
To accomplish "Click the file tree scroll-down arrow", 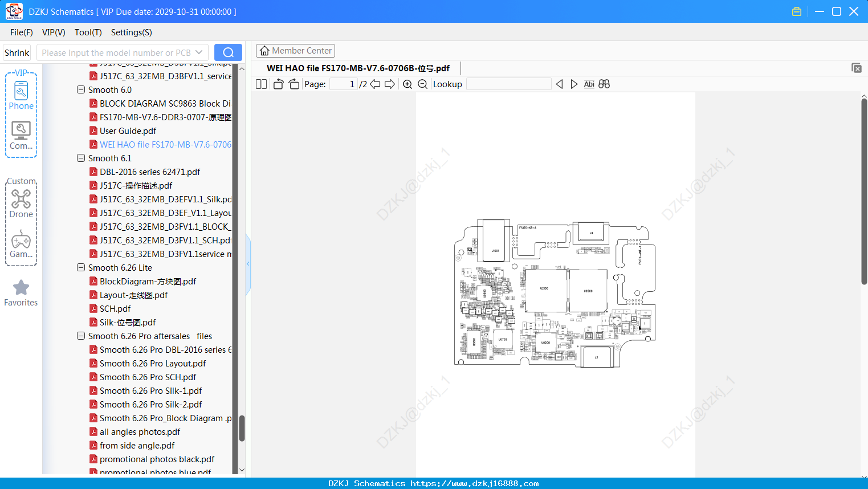I will [x=242, y=470].
